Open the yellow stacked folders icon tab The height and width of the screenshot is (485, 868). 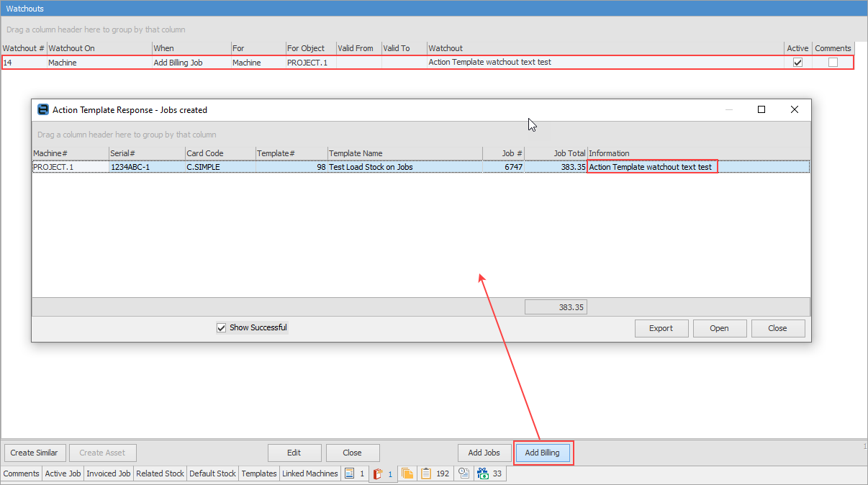pyautogui.click(x=407, y=473)
